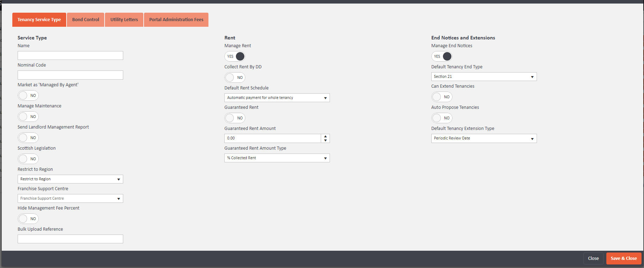This screenshot has height=268, width=644.
Task: Disable the Manage Rent toggle
Action: [x=235, y=56]
